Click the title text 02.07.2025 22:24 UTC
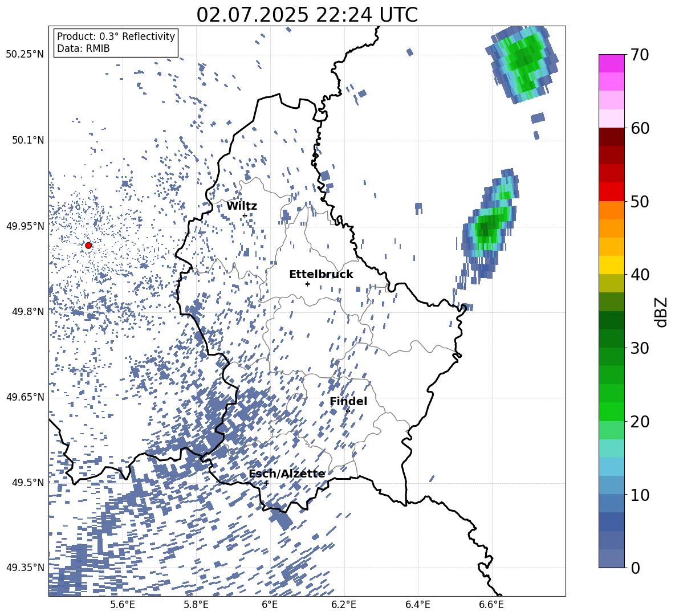 [307, 15]
